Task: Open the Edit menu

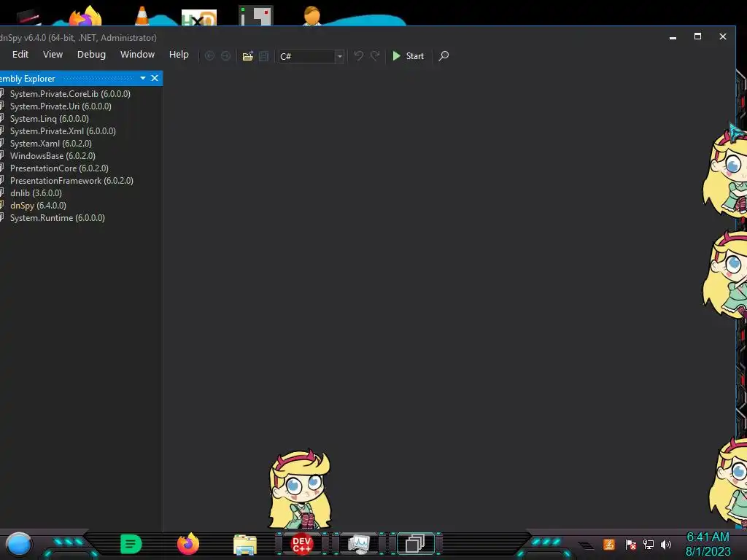Action: point(20,55)
